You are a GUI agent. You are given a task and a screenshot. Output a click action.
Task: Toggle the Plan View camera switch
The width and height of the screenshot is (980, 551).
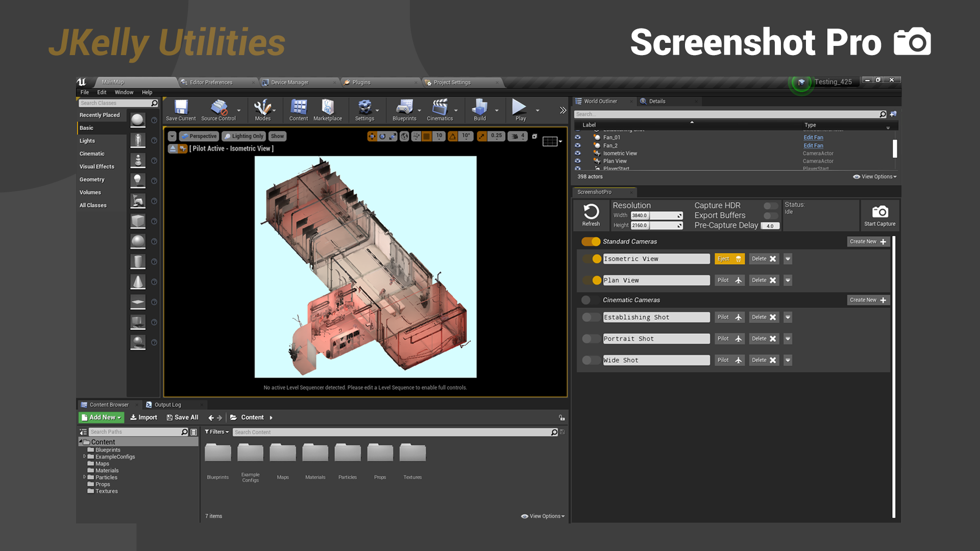click(592, 281)
